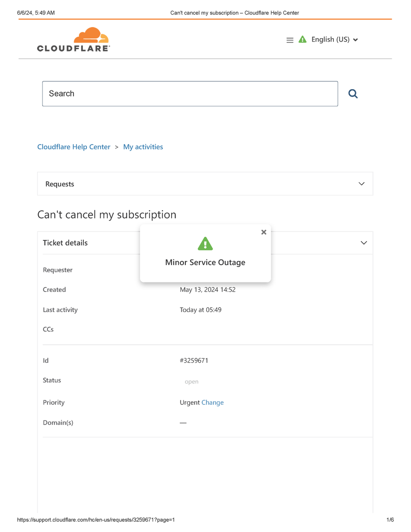Click Change link next to Urgent priority
Viewport: 411px width, 532px height.
(x=212, y=403)
